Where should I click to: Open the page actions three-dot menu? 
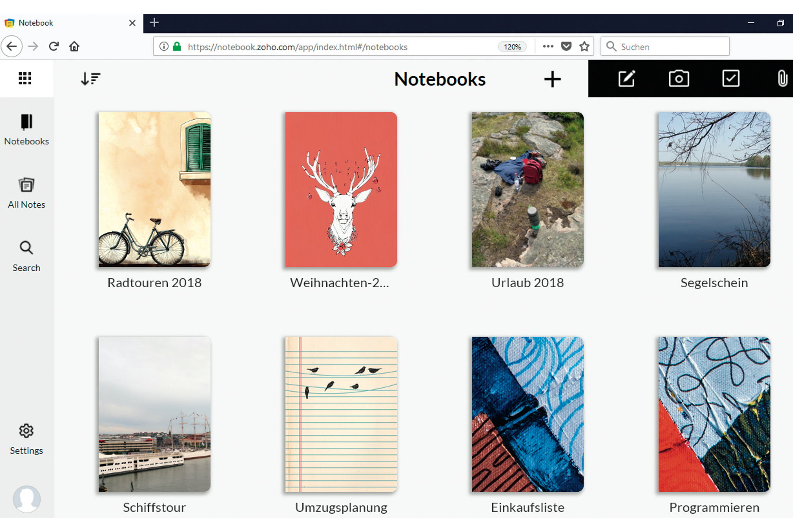tap(548, 46)
